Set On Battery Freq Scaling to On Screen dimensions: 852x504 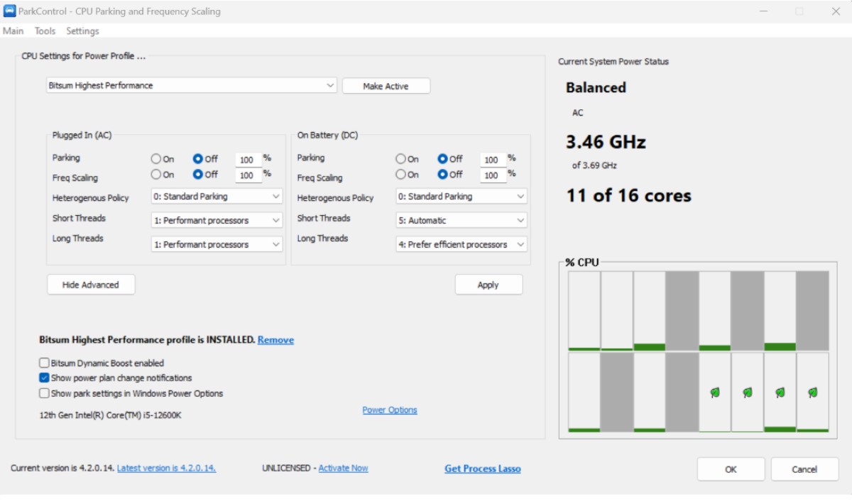click(x=401, y=175)
